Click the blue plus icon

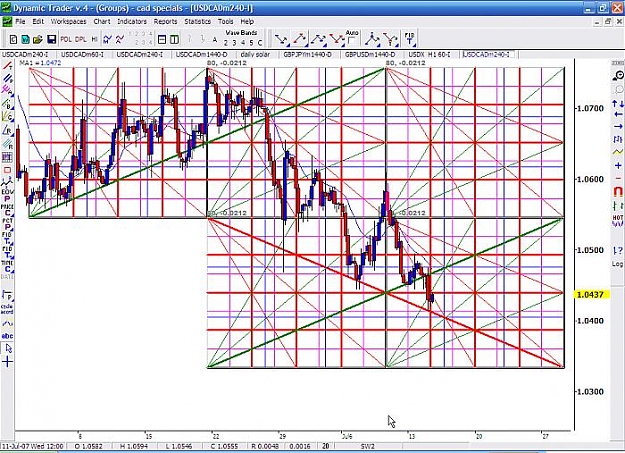[618, 165]
